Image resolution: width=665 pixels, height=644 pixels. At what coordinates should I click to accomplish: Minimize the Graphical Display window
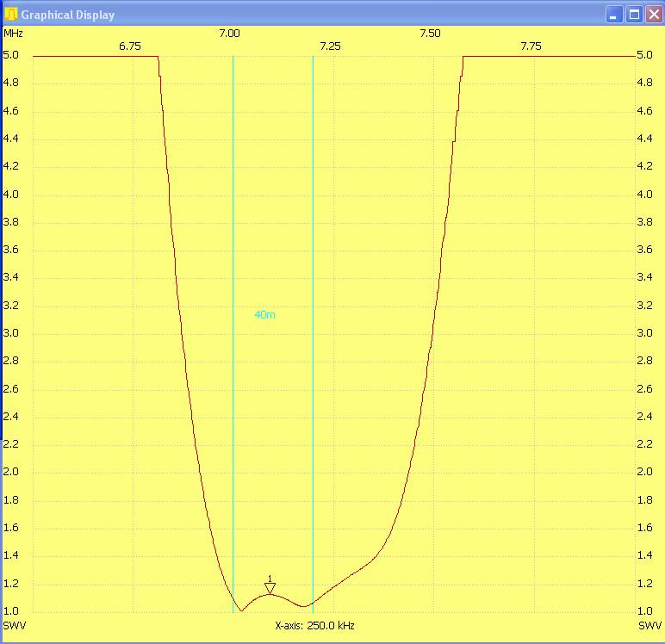[613, 15]
